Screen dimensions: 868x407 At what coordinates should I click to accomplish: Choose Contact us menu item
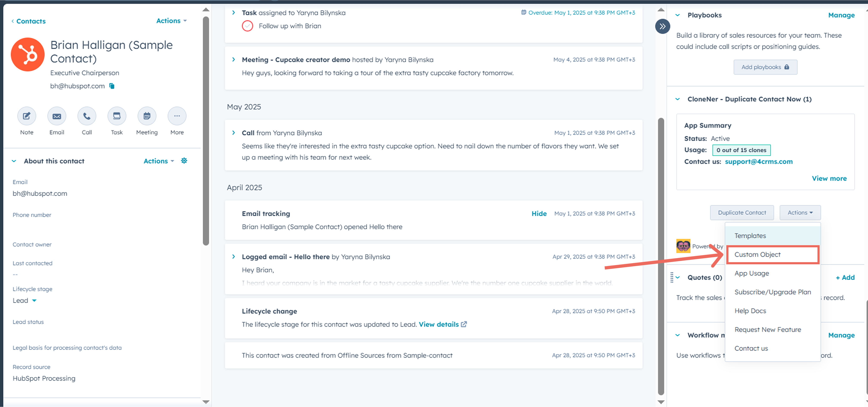[773, 348]
